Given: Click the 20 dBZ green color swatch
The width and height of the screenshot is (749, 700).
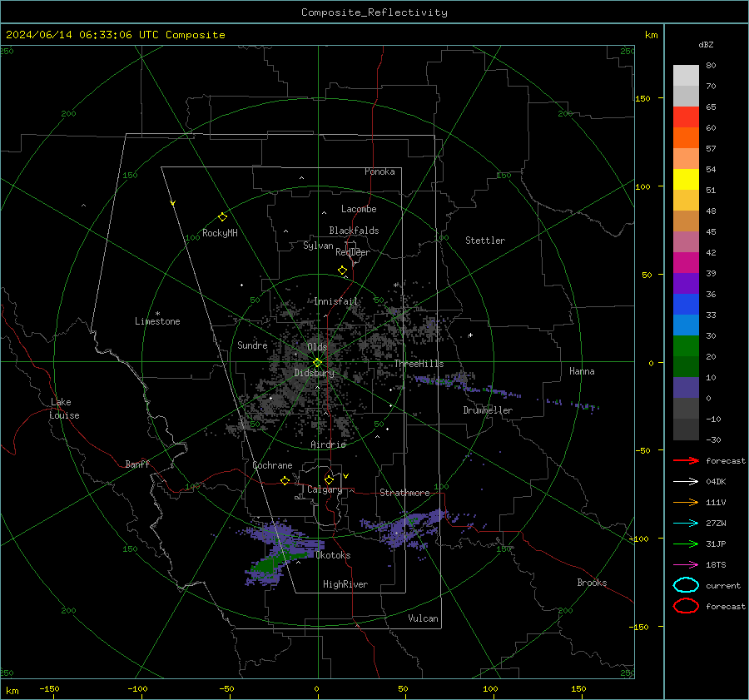Looking at the screenshot, I should point(686,346).
